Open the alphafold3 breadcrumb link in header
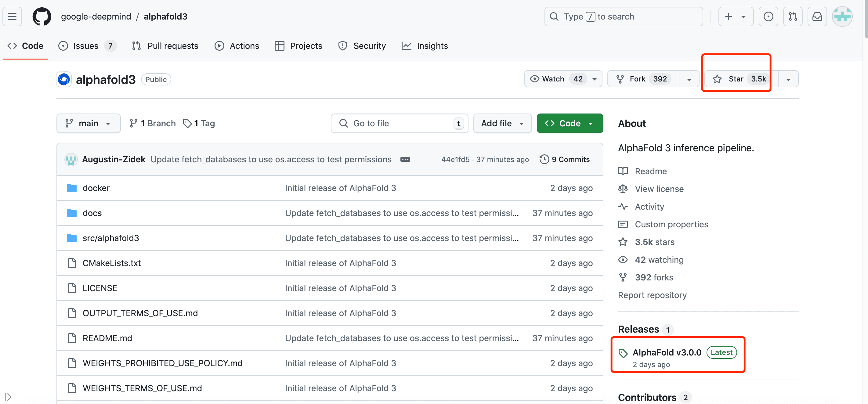 (x=165, y=16)
